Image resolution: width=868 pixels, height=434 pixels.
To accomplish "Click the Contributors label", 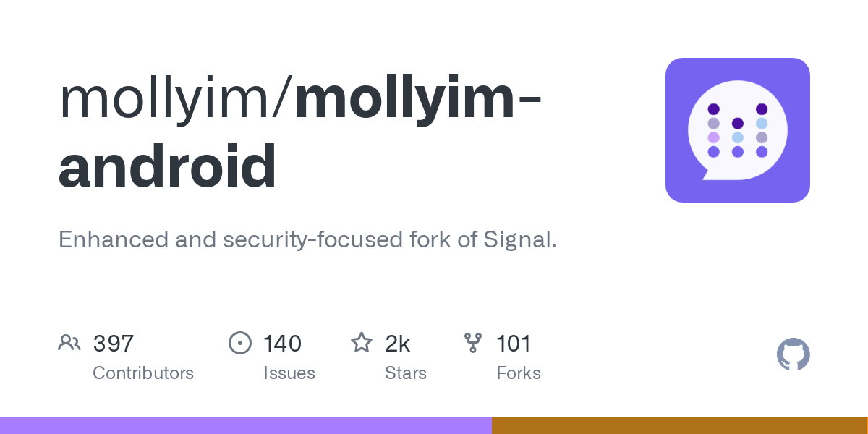I will 143,373.
